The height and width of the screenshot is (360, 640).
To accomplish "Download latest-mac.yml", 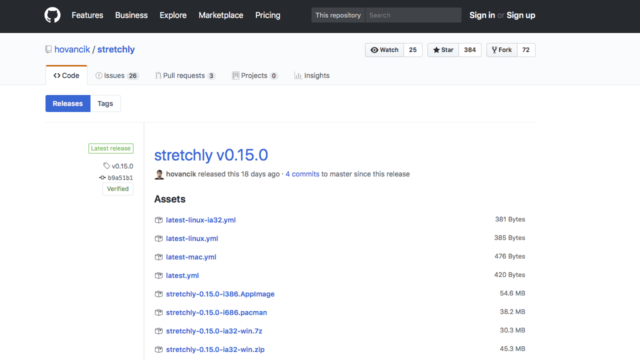I will [x=191, y=257].
